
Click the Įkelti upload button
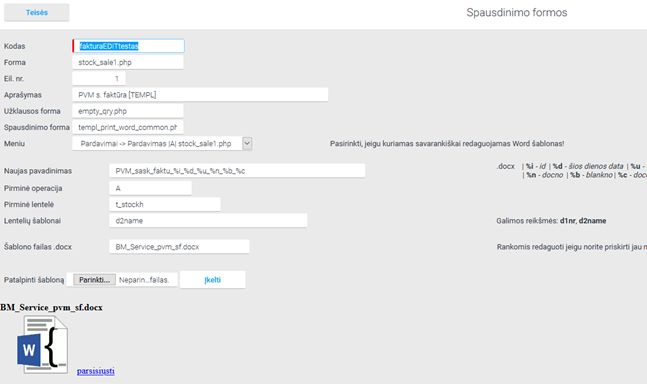coord(213,280)
